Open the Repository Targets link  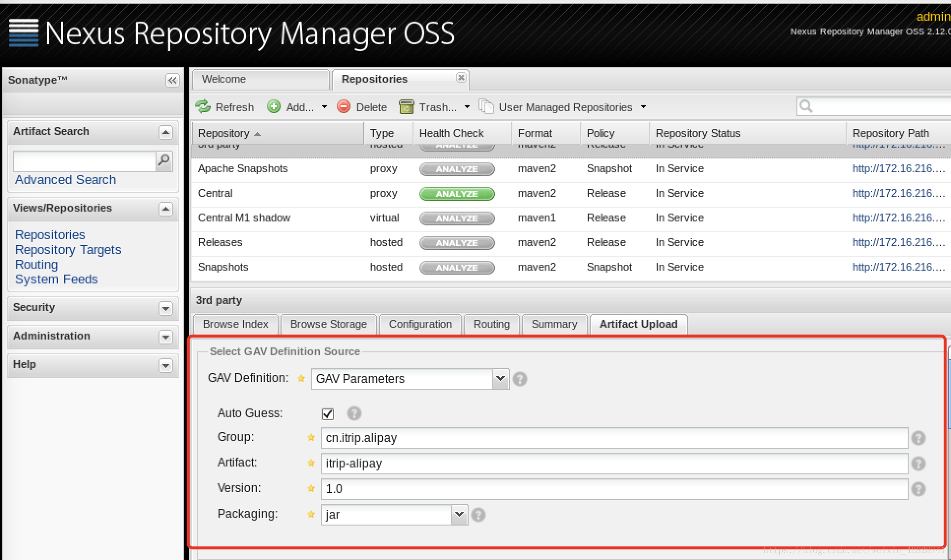click(x=68, y=249)
